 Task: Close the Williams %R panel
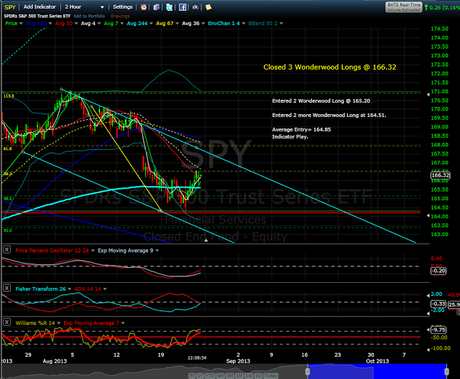coord(7,322)
